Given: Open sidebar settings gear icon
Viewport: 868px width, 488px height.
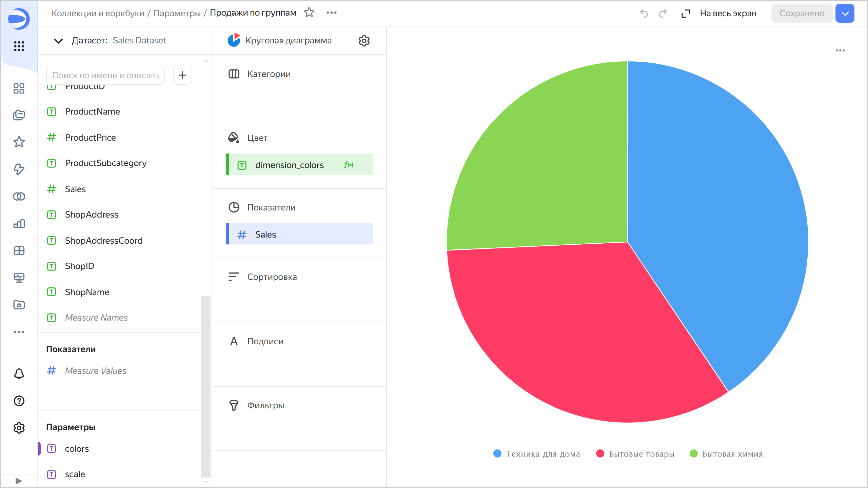Looking at the screenshot, I should (19, 428).
